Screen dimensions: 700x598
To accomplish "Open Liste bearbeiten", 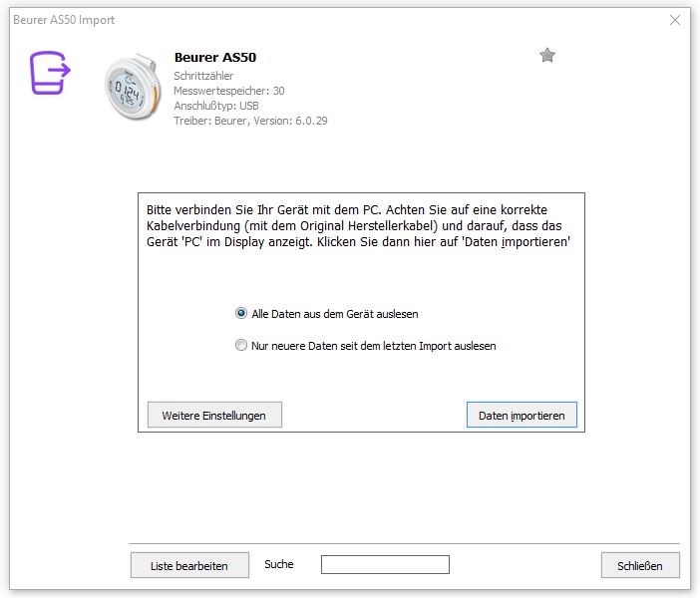I will (x=189, y=565).
